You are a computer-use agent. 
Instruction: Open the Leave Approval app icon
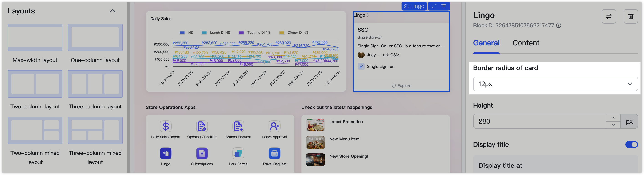point(274,126)
